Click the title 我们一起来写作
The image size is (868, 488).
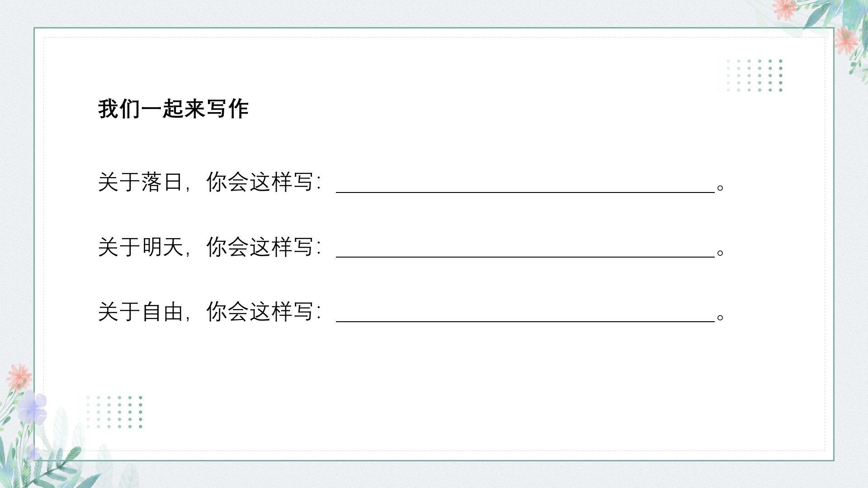(x=173, y=109)
